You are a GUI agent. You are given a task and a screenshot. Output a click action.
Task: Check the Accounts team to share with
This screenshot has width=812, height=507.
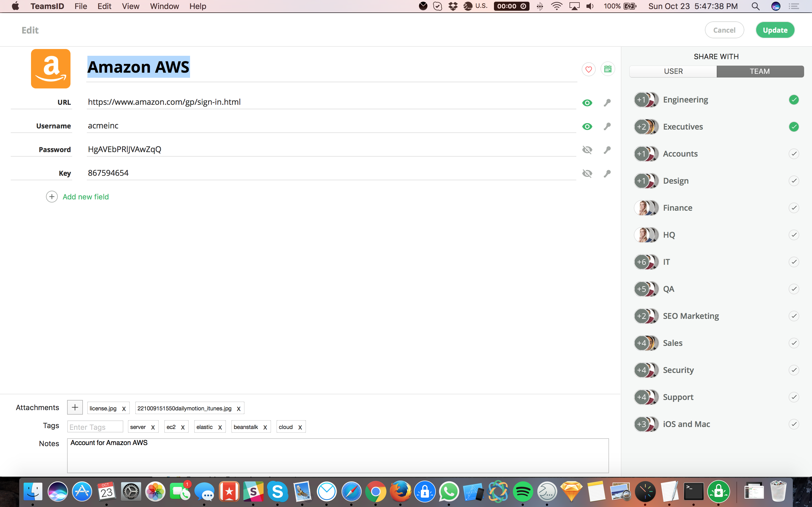click(794, 154)
